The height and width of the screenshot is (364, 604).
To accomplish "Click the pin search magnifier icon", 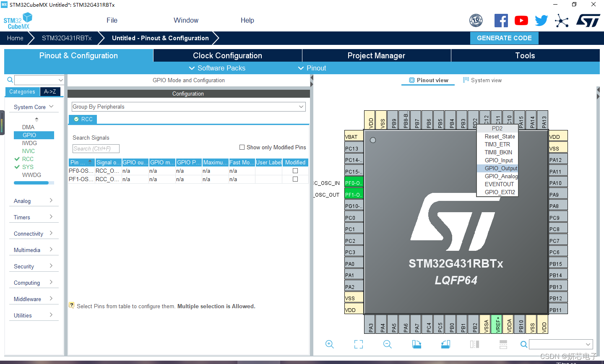I will coord(524,344).
